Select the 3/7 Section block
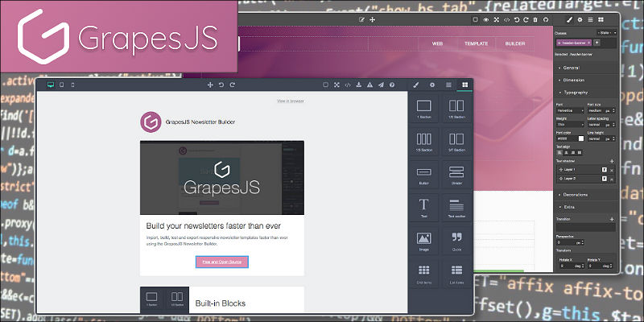This screenshot has width=644, height=322. click(x=456, y=142)
